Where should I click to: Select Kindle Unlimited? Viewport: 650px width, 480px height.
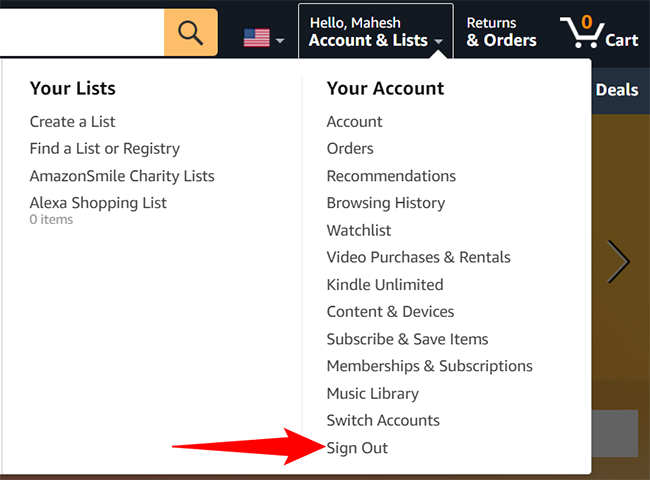[x=384, y=284]
